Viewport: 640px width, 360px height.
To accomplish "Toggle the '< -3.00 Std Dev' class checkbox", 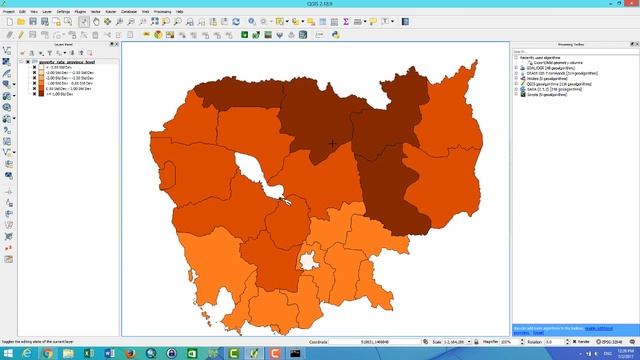I will pyautogui.click(x=35, y=67).
